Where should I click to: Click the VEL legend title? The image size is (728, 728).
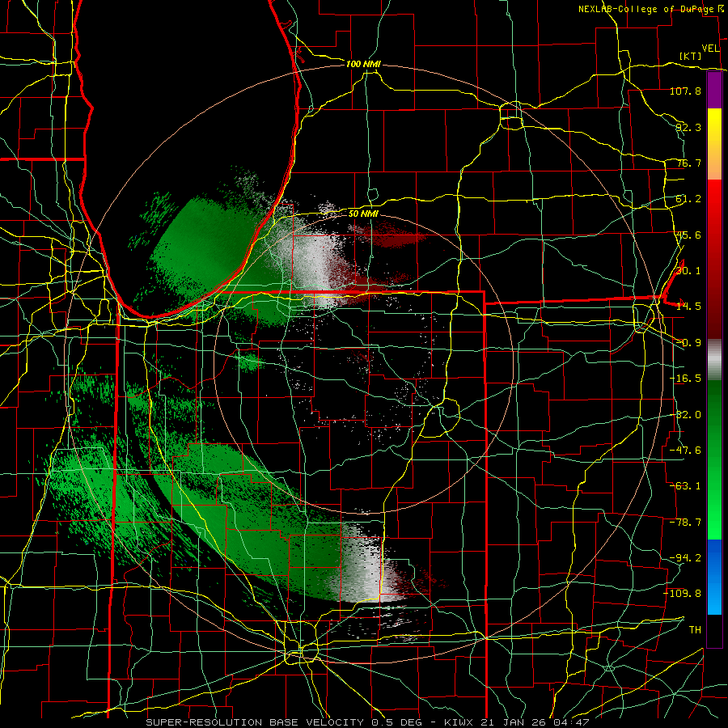[710, 49]
